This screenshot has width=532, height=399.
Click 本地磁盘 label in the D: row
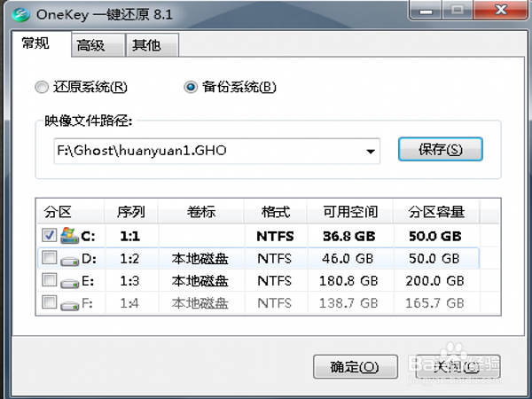click(199, 259)
